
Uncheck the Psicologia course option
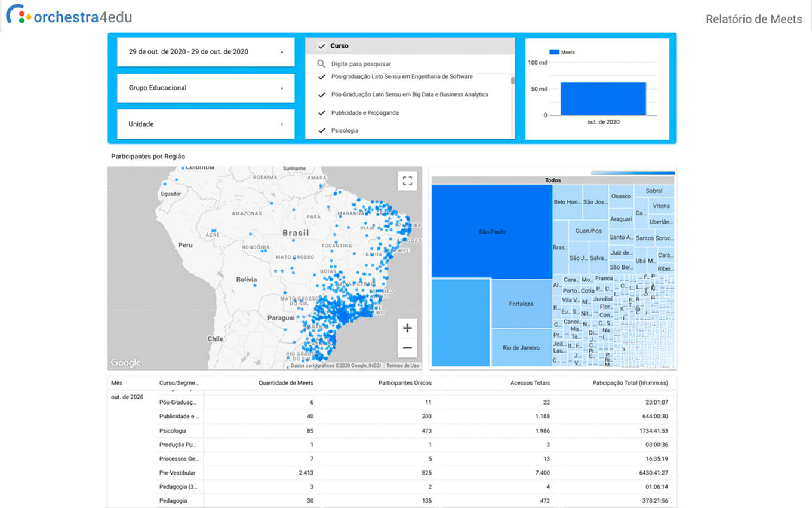(322, 130)
